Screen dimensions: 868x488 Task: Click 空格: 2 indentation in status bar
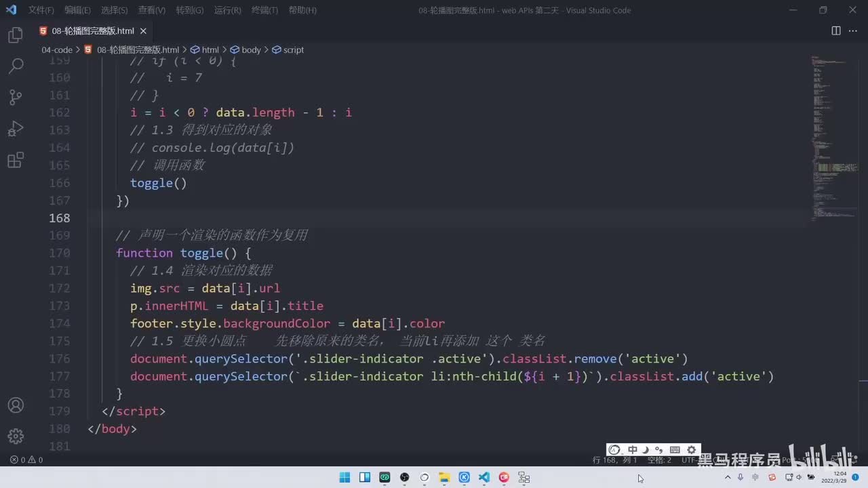659,460
